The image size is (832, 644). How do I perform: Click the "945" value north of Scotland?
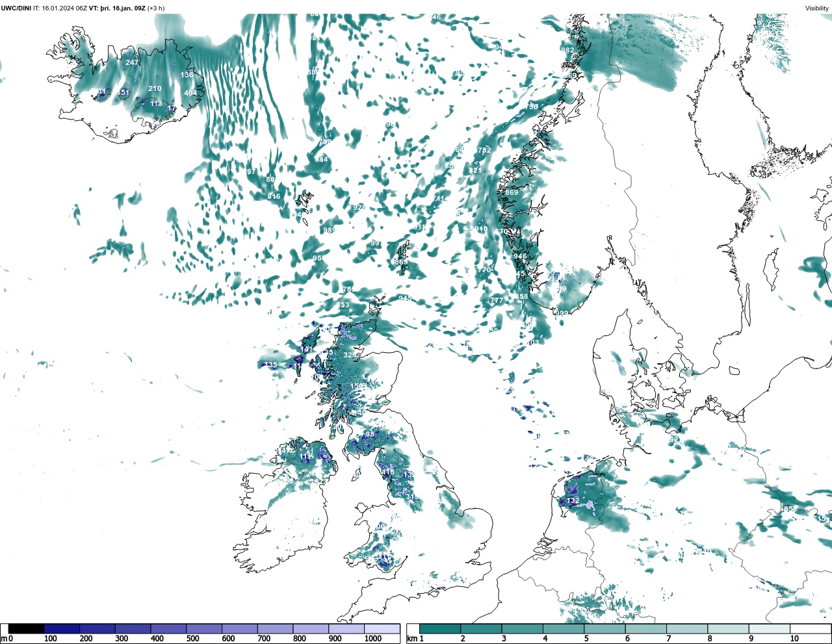(405, 298)
